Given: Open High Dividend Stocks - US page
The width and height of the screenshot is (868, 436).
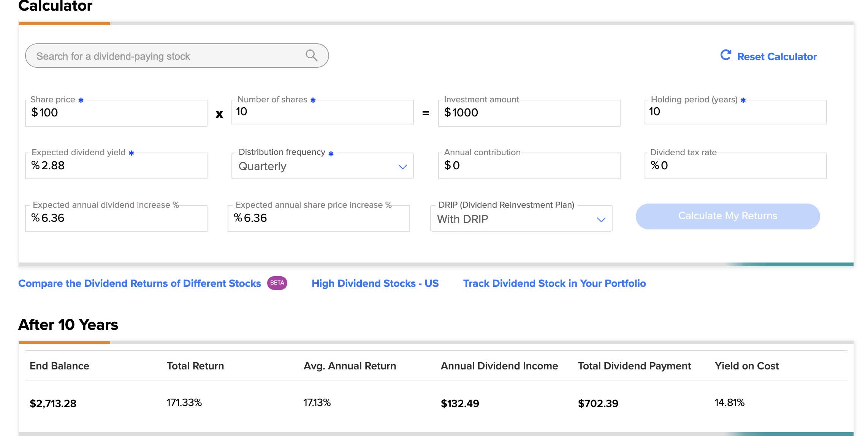Looking at the screenshot, I should coord(375,283).
